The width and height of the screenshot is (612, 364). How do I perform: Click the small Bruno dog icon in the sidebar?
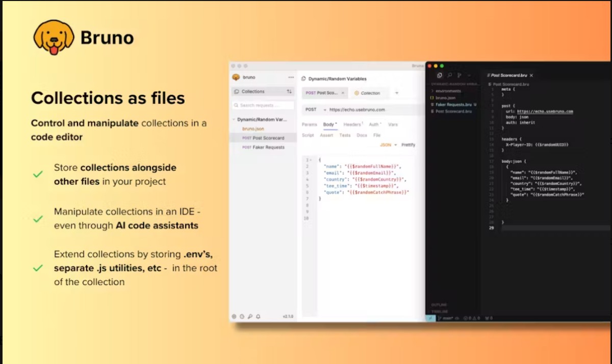point(236,77)
